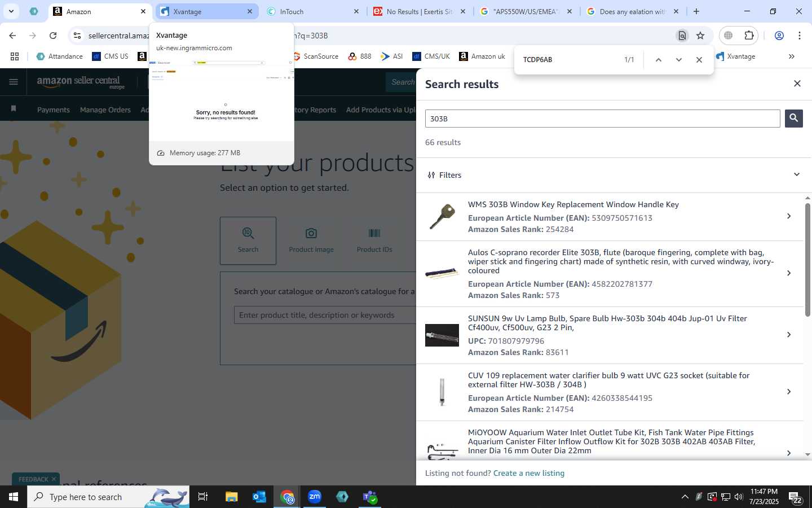812x508 pixels.
Task: Click the Aulos recorder product thumbnail
Action: coord(442,274)
